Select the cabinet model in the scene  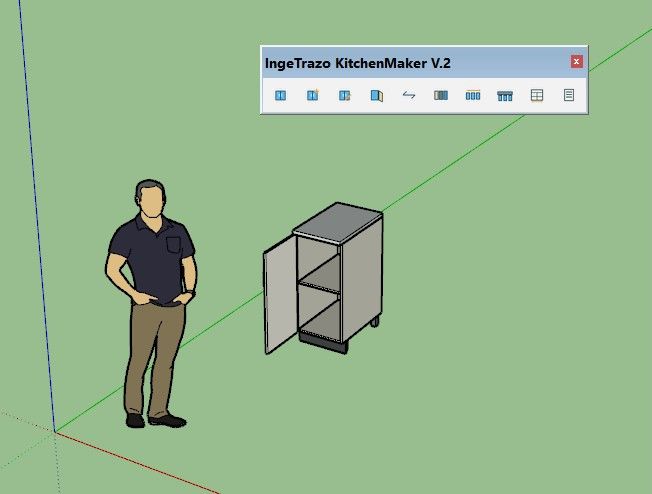(x=323, y=278)
